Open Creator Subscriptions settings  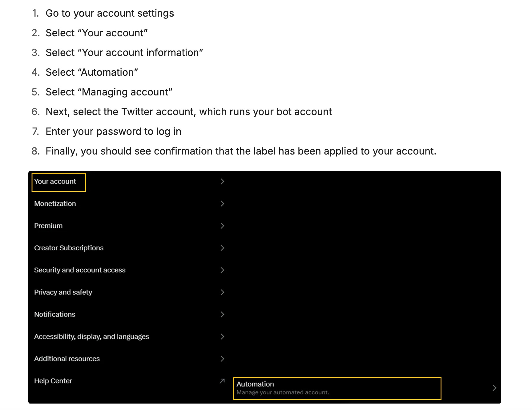(x=129, y=248)
